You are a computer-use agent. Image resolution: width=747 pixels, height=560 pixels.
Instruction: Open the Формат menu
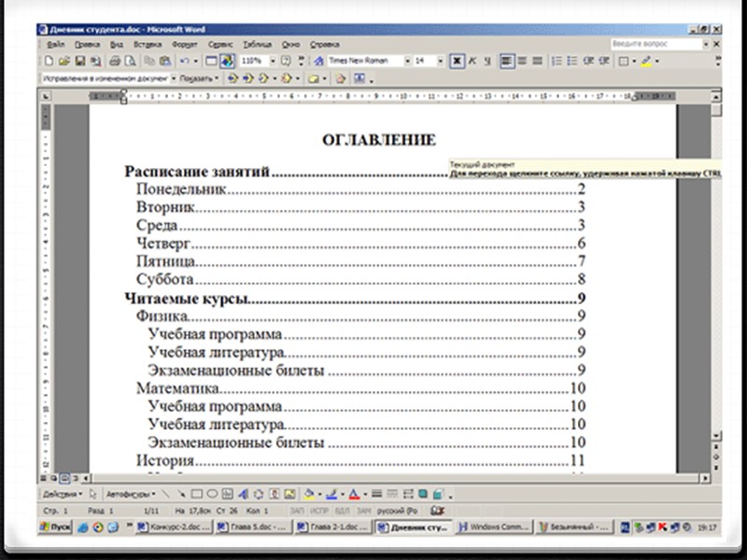point(184,44)
